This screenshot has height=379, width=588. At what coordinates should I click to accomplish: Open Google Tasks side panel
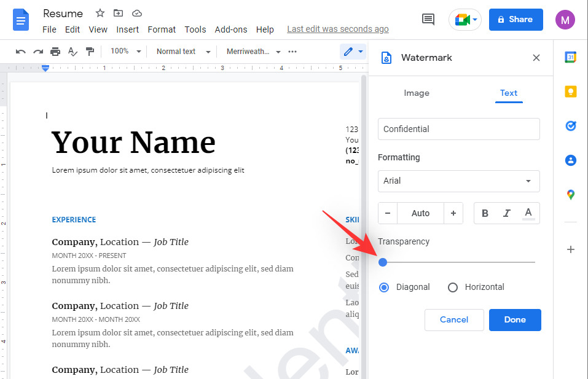click(x=570, y=126)
